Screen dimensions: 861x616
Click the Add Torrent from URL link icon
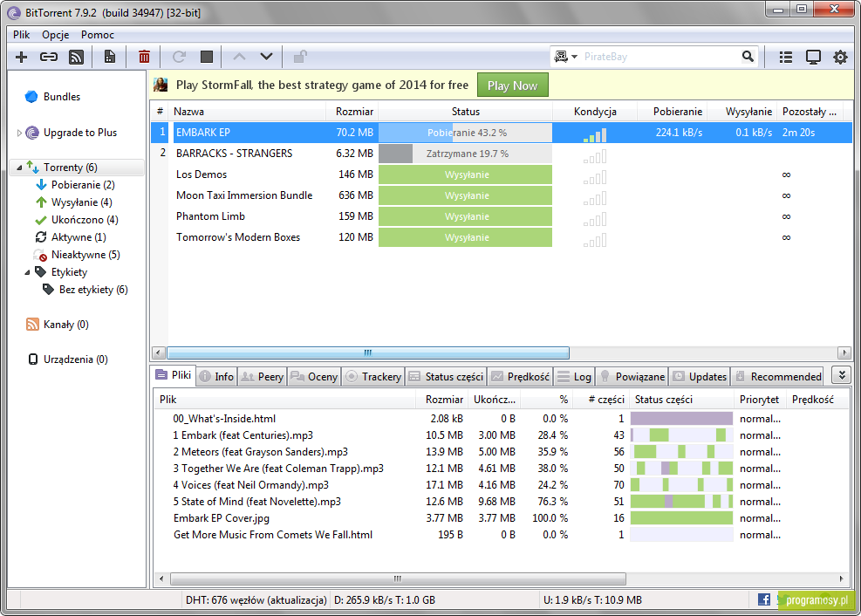click(49, 57)
